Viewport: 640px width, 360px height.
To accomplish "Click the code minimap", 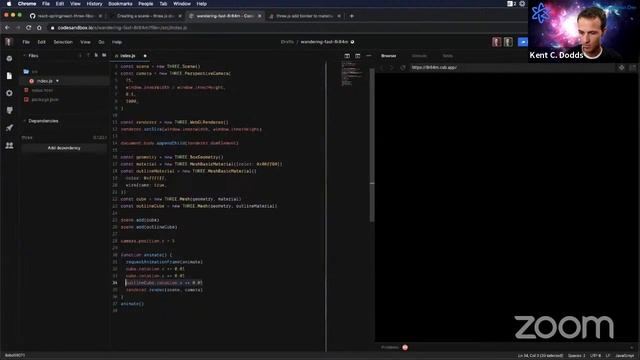I will pyautogui.click(x=352, y=74).
